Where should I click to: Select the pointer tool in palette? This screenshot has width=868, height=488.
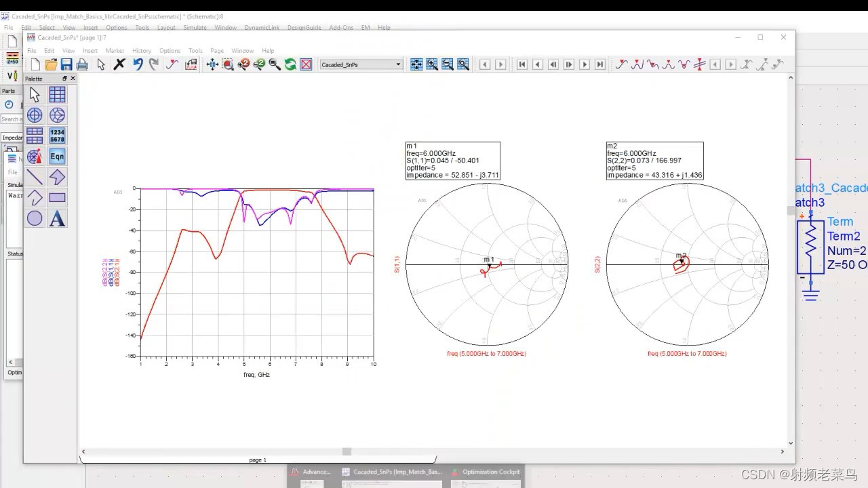pos(35,94)
